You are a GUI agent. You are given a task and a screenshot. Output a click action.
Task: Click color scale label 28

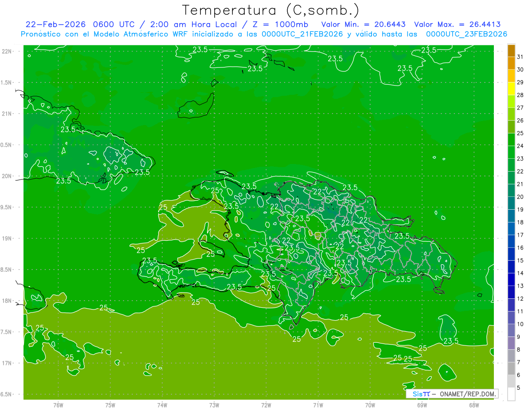pyautogui.click(x=520, y=95)
